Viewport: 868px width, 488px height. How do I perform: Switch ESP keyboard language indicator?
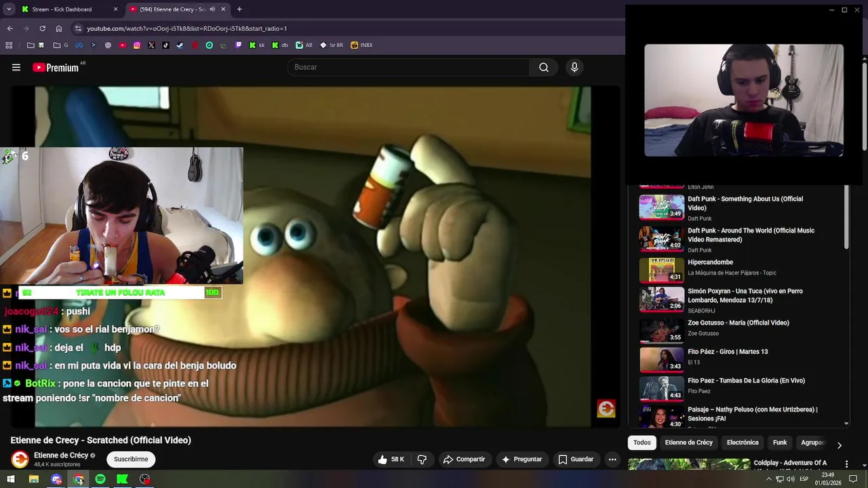804,479
